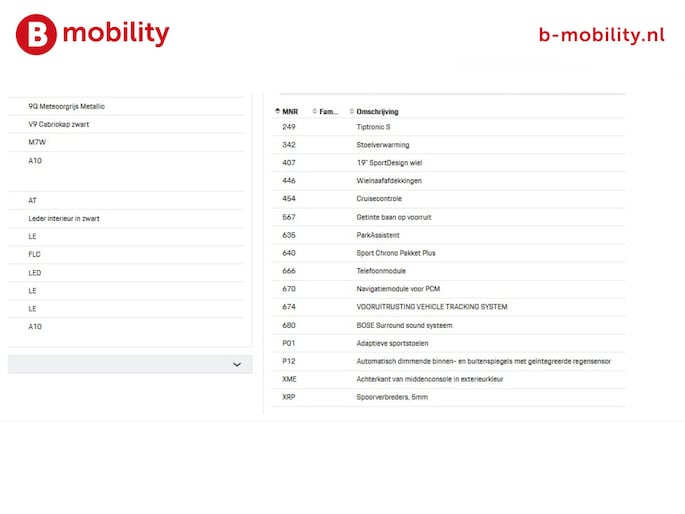Screen dimensions: 685x514
Task: Click the red B-mobility logo icon
Action: click(x=36, y=34)
